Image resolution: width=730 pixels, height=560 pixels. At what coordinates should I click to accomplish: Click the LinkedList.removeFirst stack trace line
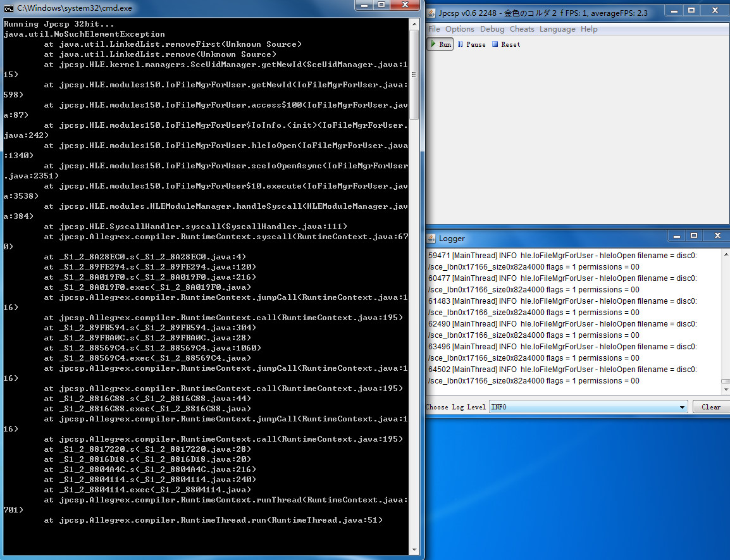coord(173,44)
